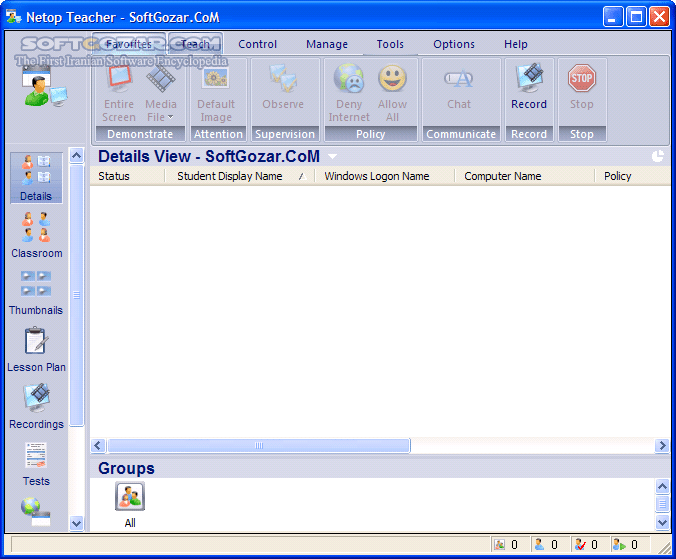Click first status bar student count icon

coord(500,545)
